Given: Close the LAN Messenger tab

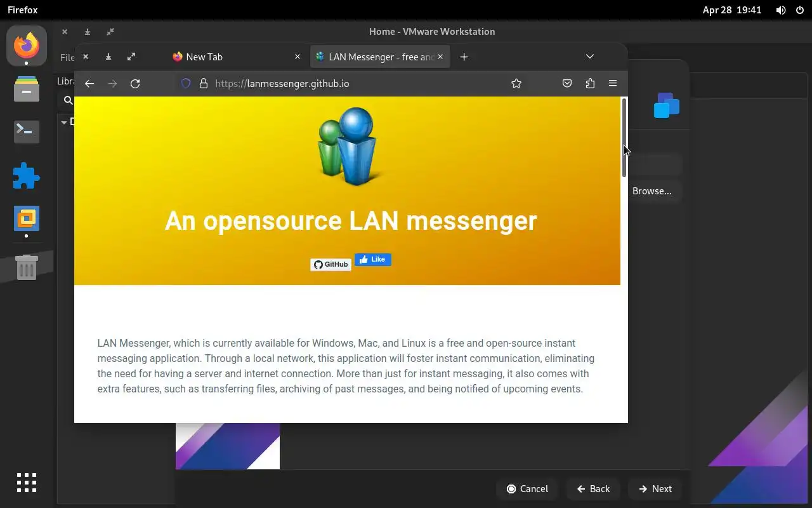Looking at the screenshot, I should click(x=440, y=57).
